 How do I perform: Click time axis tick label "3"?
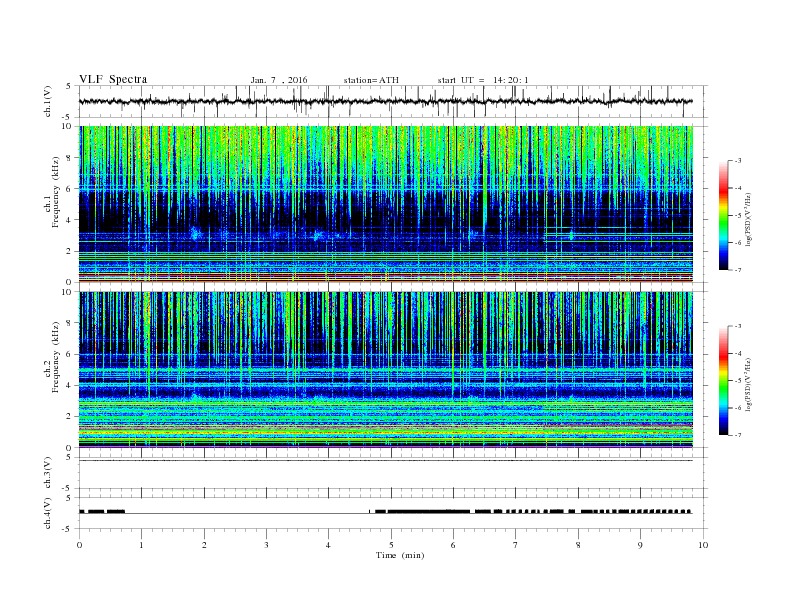(267, 545)
